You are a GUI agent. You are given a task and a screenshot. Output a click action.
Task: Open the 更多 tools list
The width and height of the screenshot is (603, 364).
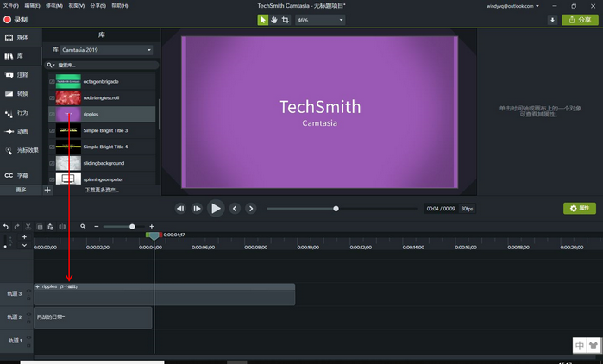pyautogui.click(x=21, y=190)
